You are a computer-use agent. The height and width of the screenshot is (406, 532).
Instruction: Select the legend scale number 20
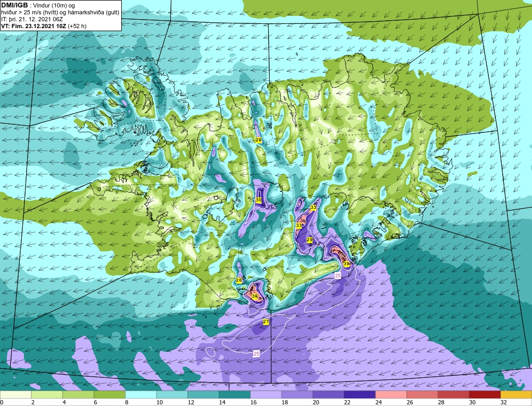[316, 402]
